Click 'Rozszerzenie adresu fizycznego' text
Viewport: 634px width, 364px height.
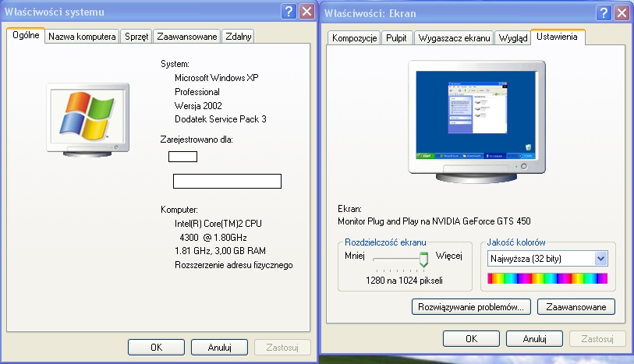point(234,265)
